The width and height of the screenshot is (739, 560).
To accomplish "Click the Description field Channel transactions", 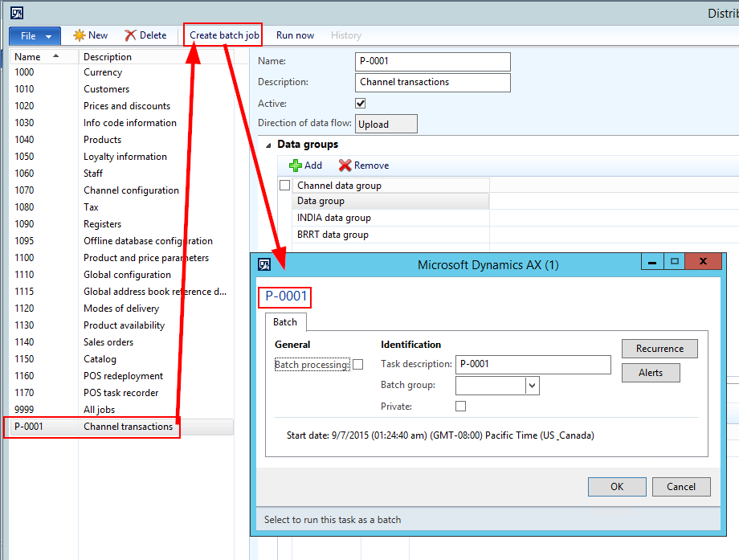I will (x=432, y=83).
